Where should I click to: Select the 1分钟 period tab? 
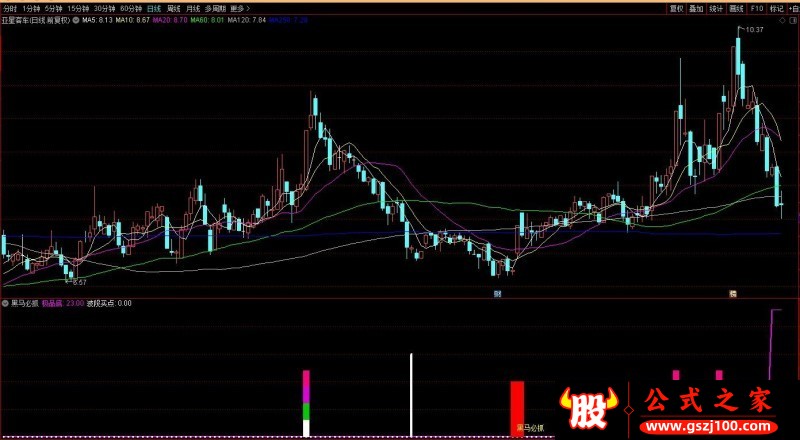[31, 8]
